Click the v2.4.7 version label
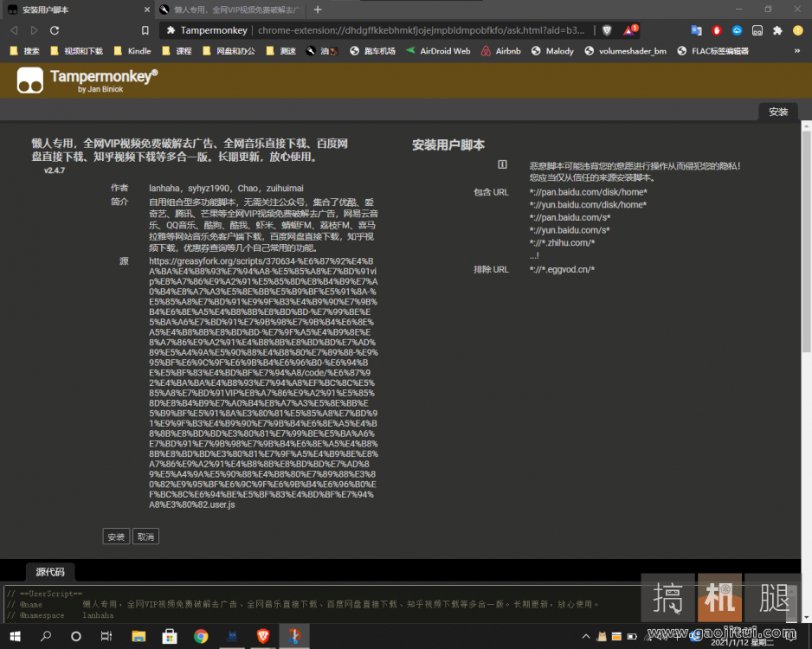The height and width of the screenshot is (649, 812). click(x=55, y=170)
